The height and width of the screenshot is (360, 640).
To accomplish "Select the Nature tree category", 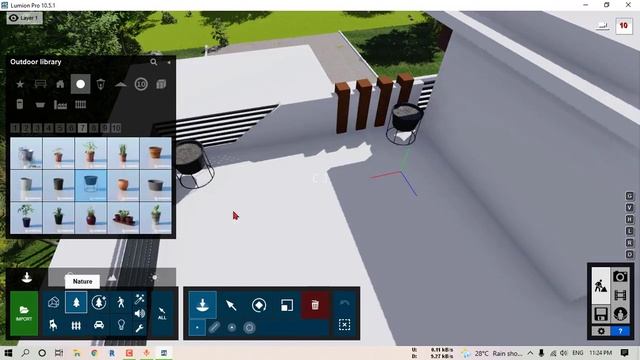I will 76,302.
